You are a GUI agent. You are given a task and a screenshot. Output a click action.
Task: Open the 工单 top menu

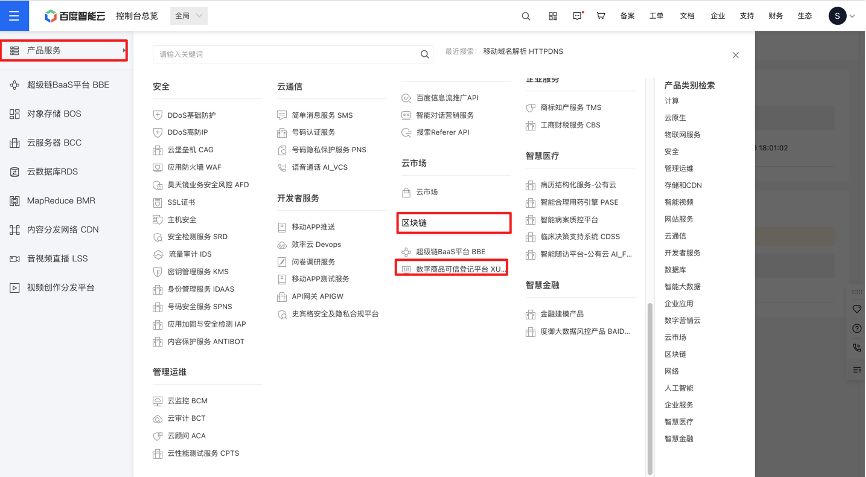(656, 16)
